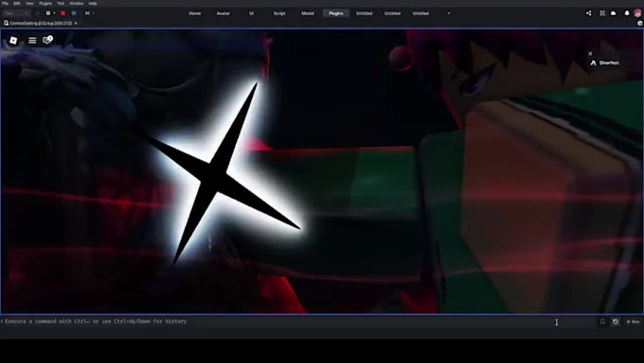The height and width of the screenshot is (363, 644).
Task: Switch to the Home ribbon tab
Action: 195,13
